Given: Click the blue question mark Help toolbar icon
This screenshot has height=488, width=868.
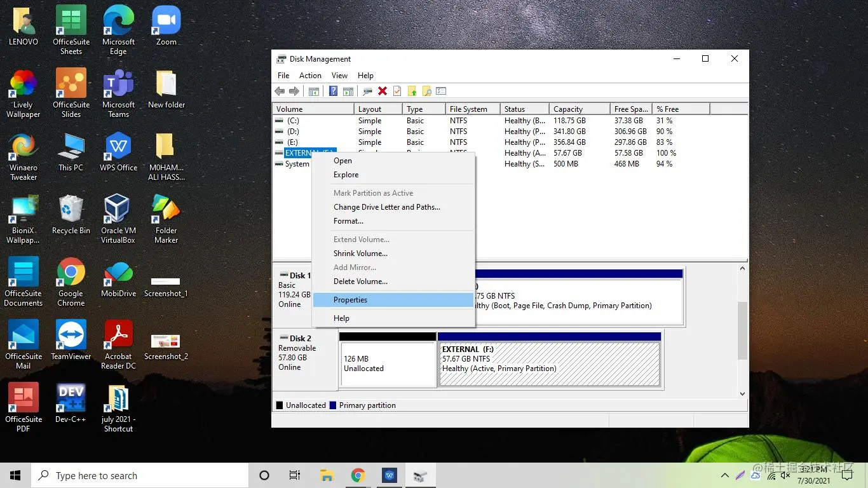Looking at the screenshot, I should click(333, 91).
